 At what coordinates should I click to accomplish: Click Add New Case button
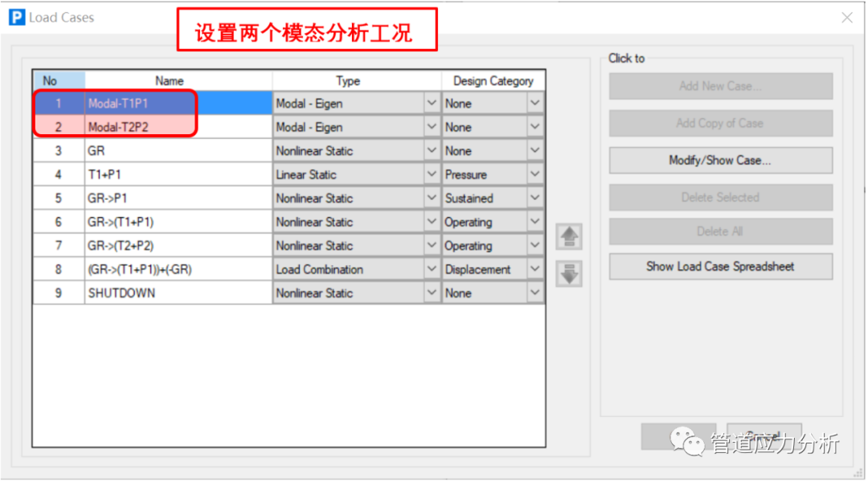tap(721, 86)
